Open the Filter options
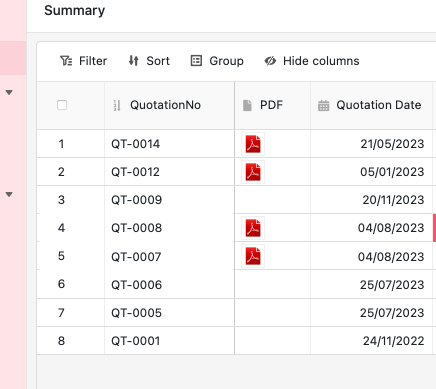The image size is (436, 389). point(83,61)
